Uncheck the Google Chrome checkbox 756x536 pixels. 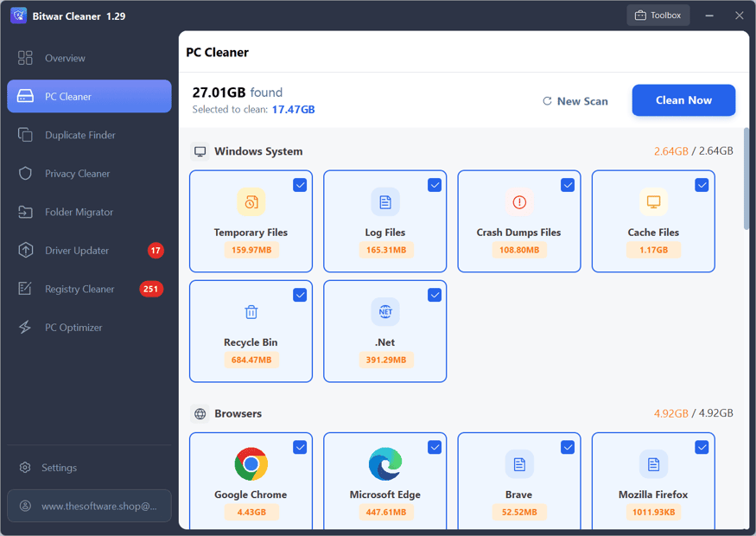pos(300,447)
